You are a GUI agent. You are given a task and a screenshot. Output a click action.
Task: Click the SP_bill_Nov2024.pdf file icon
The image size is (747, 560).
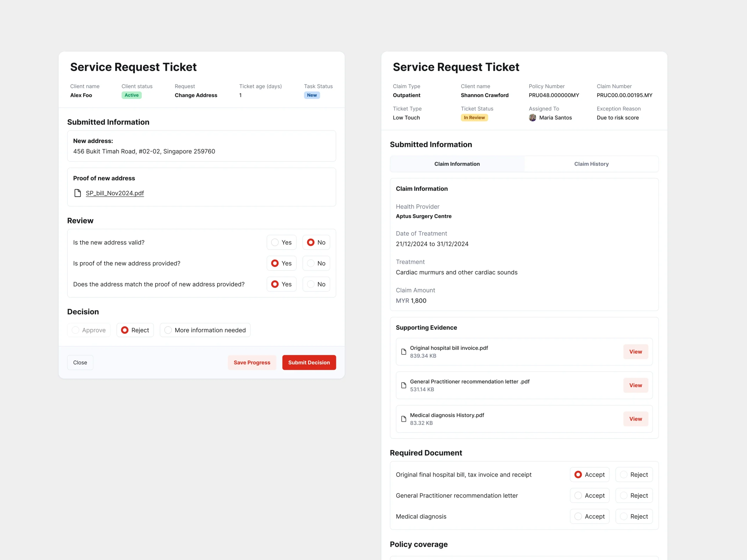(77, 193)
